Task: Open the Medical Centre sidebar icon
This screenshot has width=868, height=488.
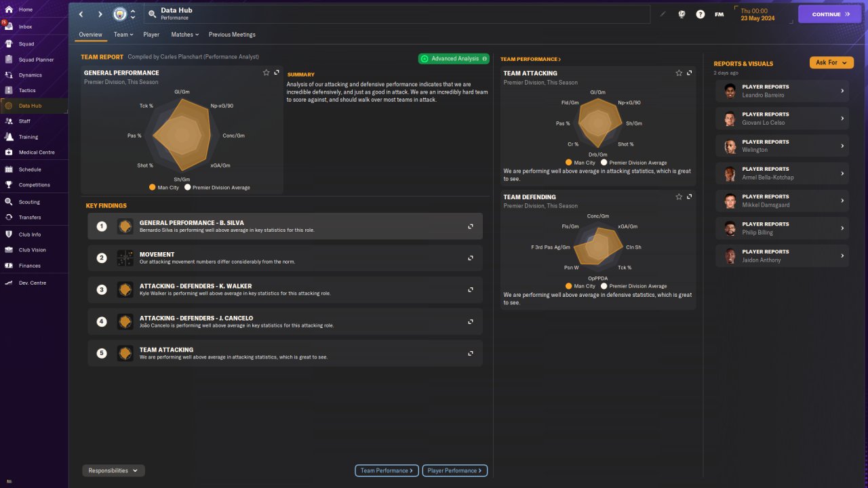Action: (9, 152)
